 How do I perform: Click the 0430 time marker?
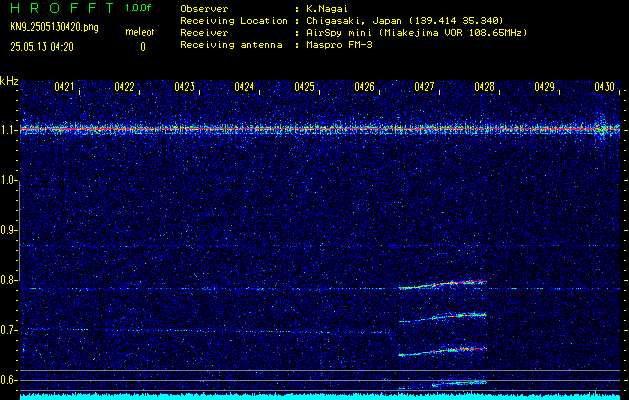[x=605, y=87]
